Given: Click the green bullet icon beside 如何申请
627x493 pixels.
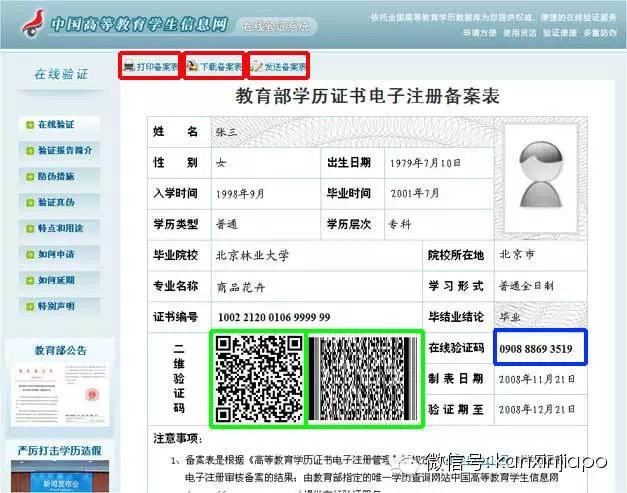Looking at the screenshot, I should [x=30, y=254].
